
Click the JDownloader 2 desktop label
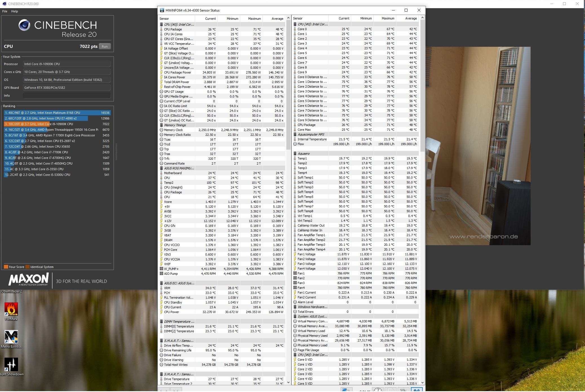point(11,291)
